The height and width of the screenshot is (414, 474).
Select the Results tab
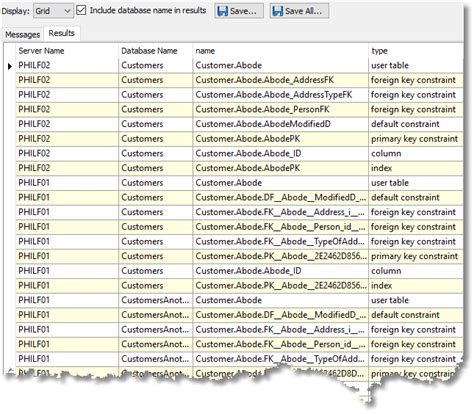[62, 33]
